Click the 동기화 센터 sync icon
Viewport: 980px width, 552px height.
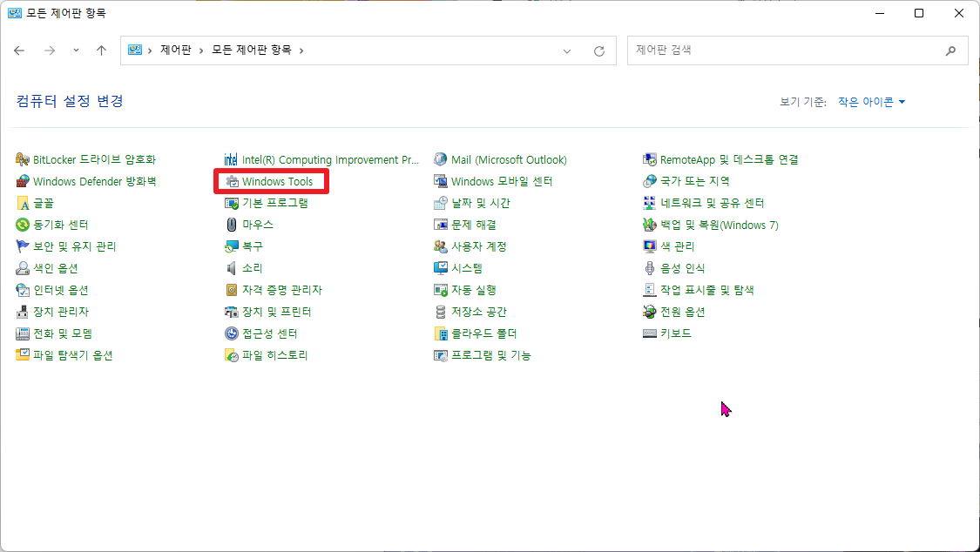(x=23, y=225)
